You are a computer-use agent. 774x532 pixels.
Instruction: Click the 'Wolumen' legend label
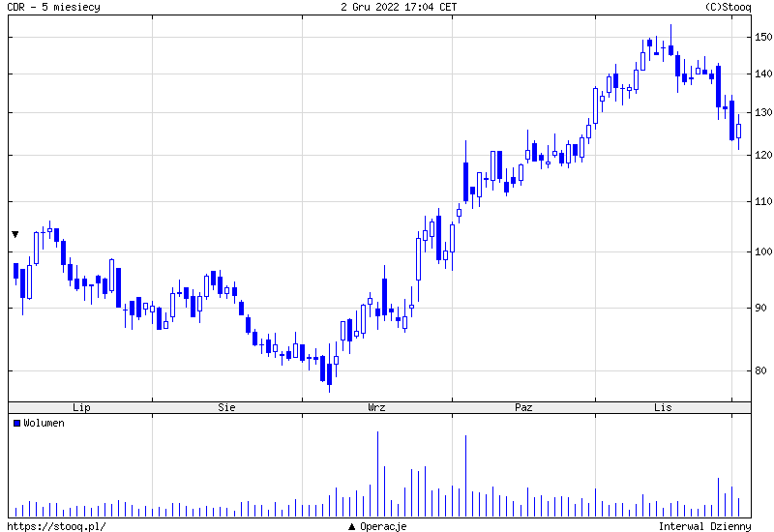point(44,423)
